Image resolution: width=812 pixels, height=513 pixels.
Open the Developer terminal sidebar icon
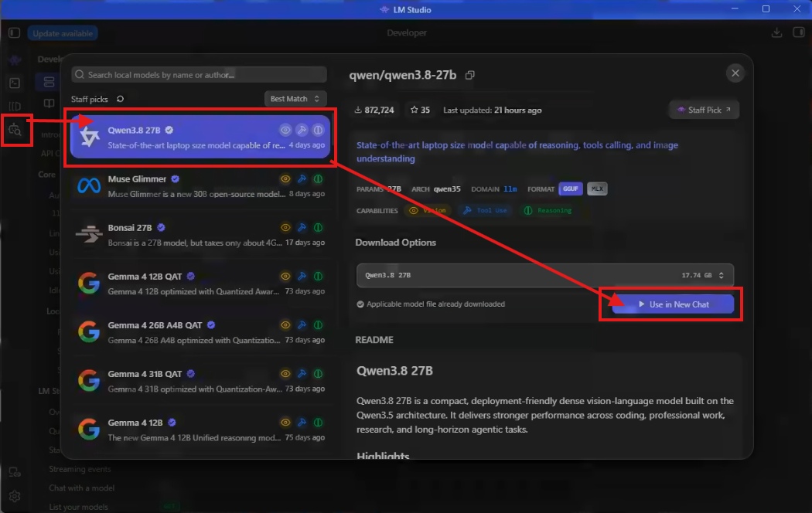[15, 83]
